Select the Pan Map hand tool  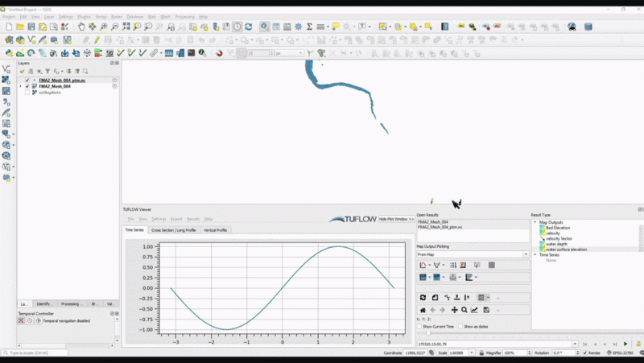80,27
